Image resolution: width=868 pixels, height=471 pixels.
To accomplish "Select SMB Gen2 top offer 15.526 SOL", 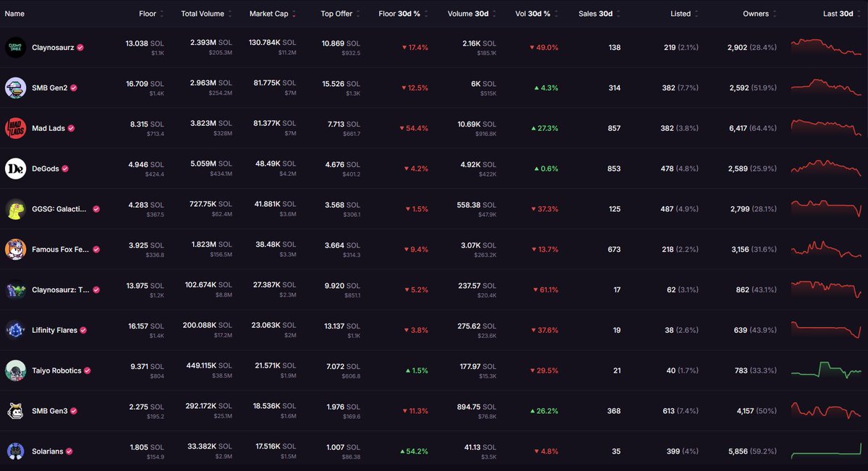I will pyautogui.click(x=341, y=84).
